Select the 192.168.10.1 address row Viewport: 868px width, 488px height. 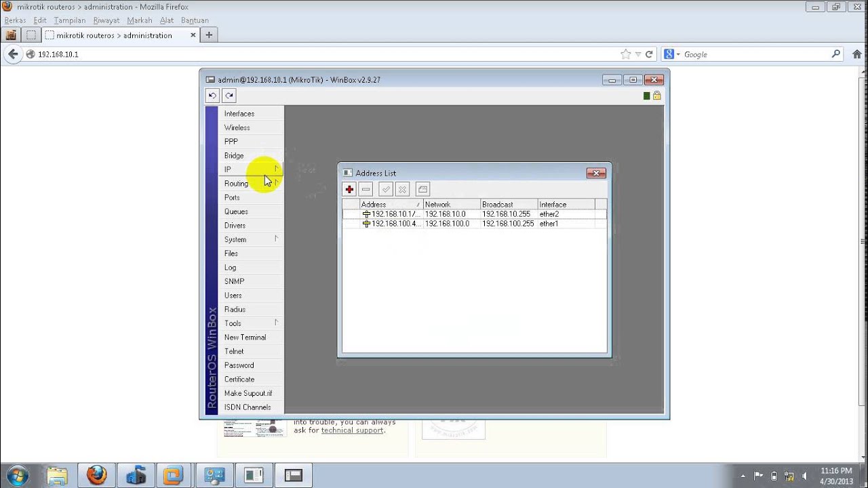[x=474, y=214]
